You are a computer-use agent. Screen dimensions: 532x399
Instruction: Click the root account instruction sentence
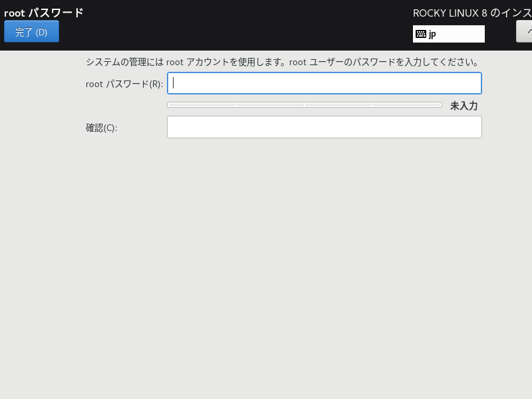(282, 62)
